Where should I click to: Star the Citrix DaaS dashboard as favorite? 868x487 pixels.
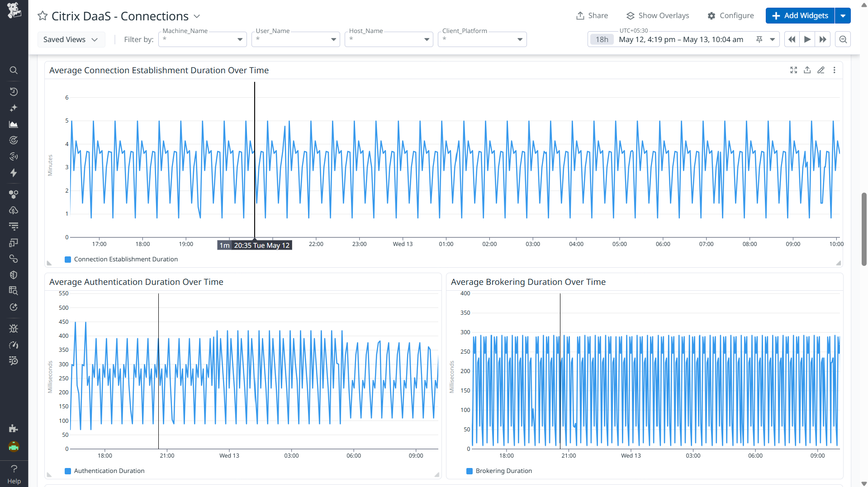(43, 16)
